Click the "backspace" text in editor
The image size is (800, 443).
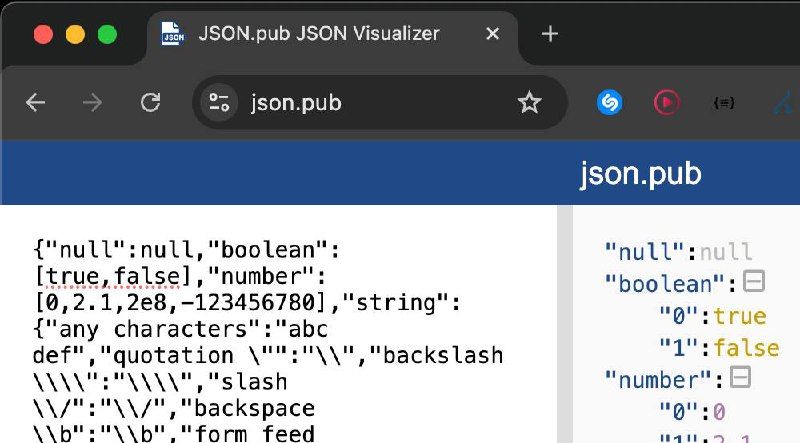pos(248,408)
